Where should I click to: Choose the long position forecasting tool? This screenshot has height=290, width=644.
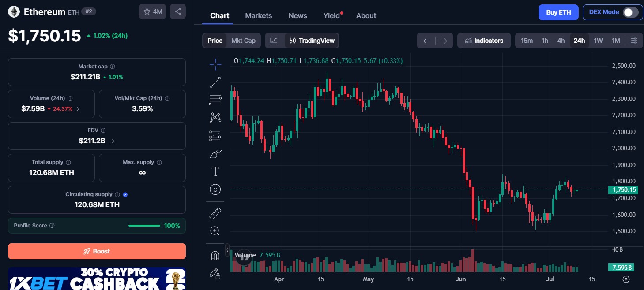click(215, 136)
